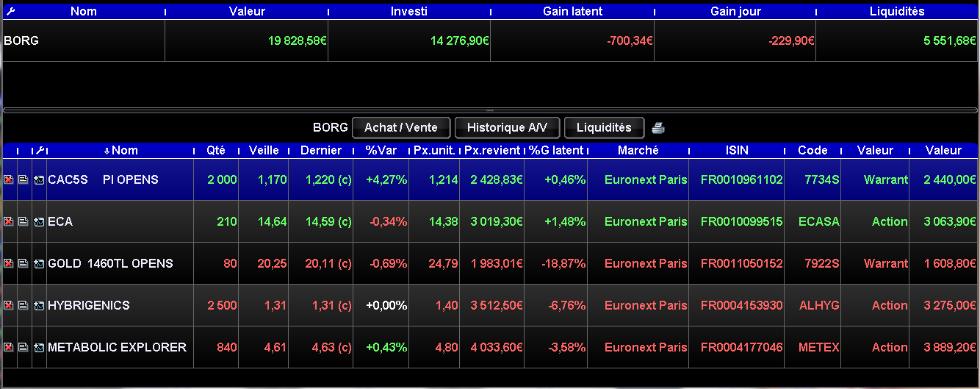Click the Liquidités button next to Historique A/V

click(604, 127)
